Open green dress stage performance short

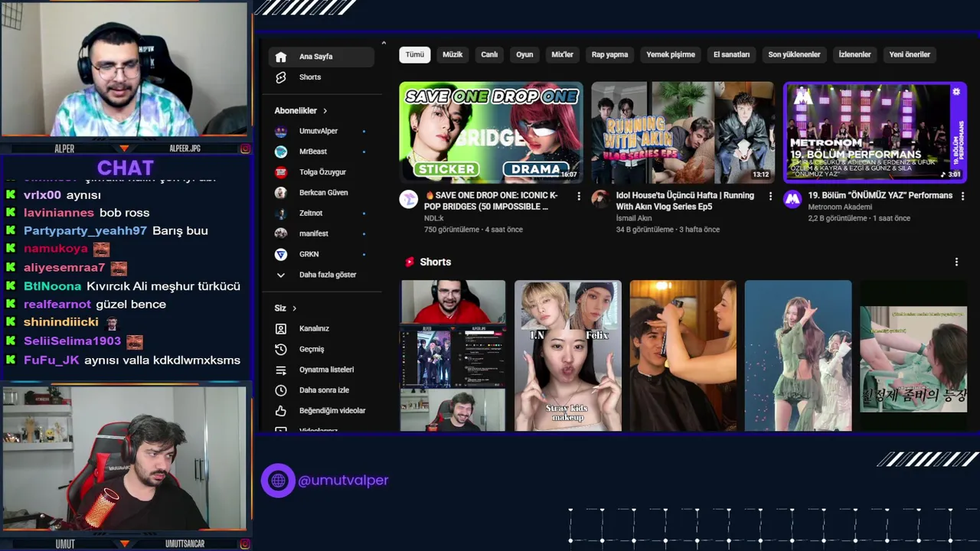tap(798, 356)
